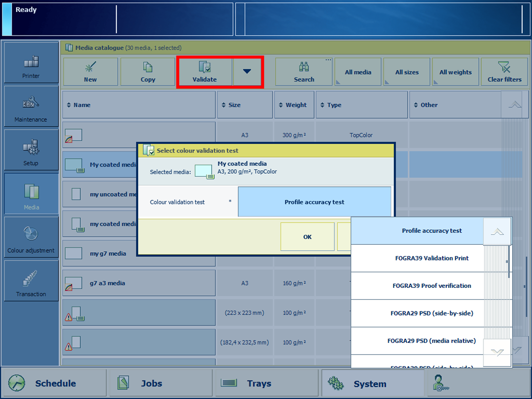Expand the Validate dropdown arrow
The image size is (532, 399).
click(x=247, y=72)
